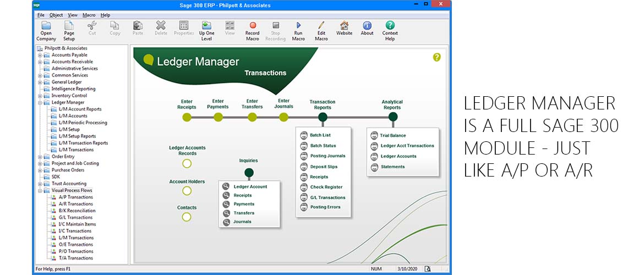The height and width of the screenshot is (275, 644).
Task: Click the Enter Payments process node
Action: (218, 117)
